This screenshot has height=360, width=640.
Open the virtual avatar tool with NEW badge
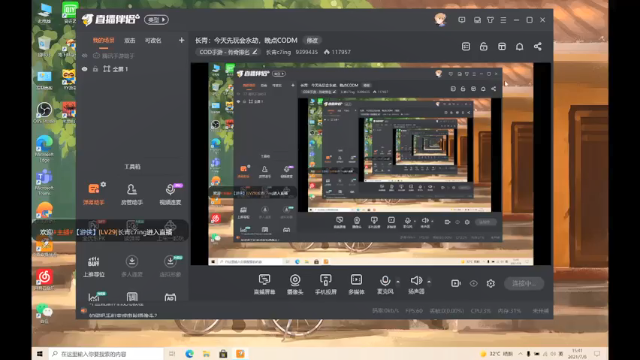click(x=170, y=266)
